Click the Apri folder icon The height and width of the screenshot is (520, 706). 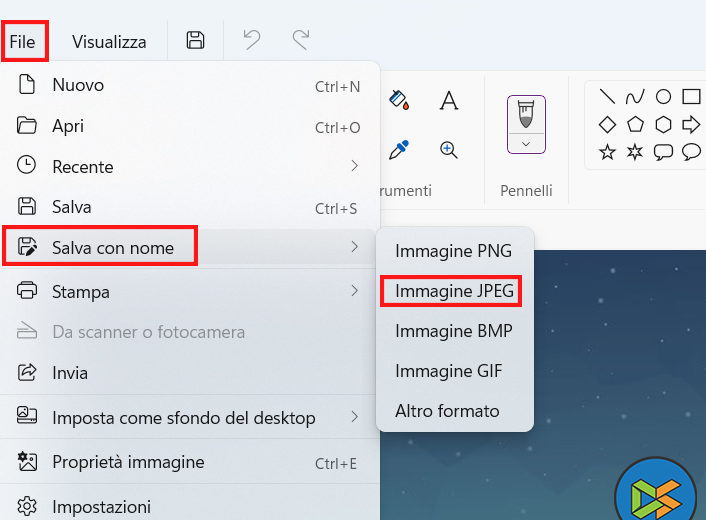[x=27, y=125]
